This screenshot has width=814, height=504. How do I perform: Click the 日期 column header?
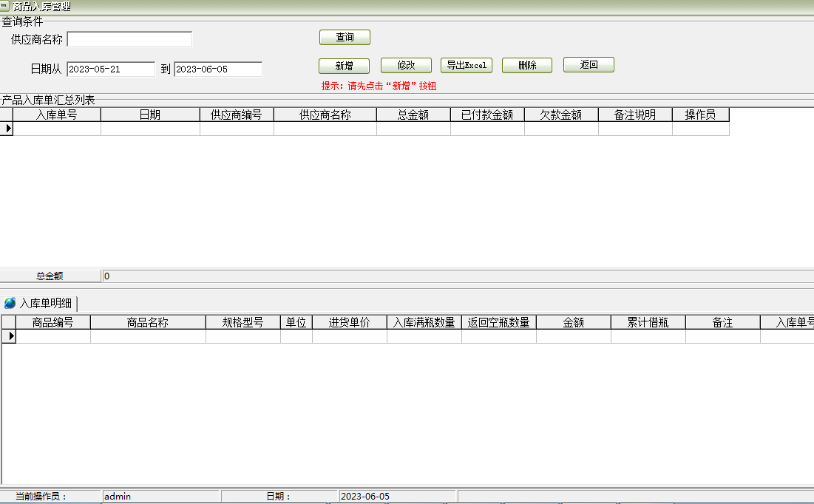click(x=150, y=115)
